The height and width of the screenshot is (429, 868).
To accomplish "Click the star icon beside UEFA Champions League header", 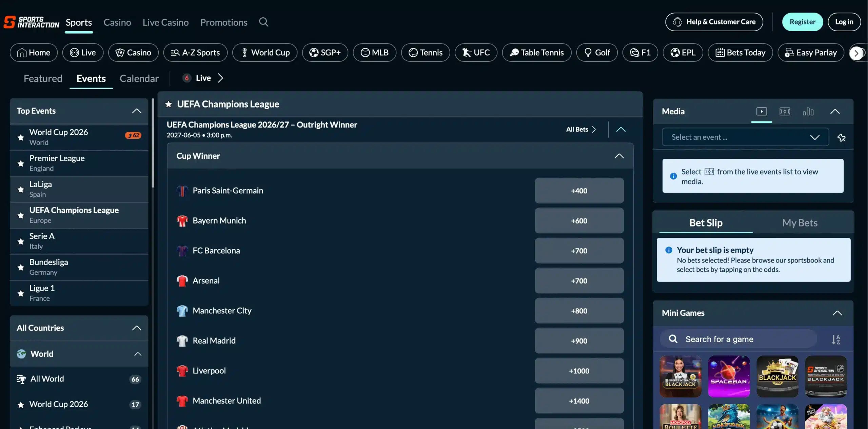I will click(169, 104).
